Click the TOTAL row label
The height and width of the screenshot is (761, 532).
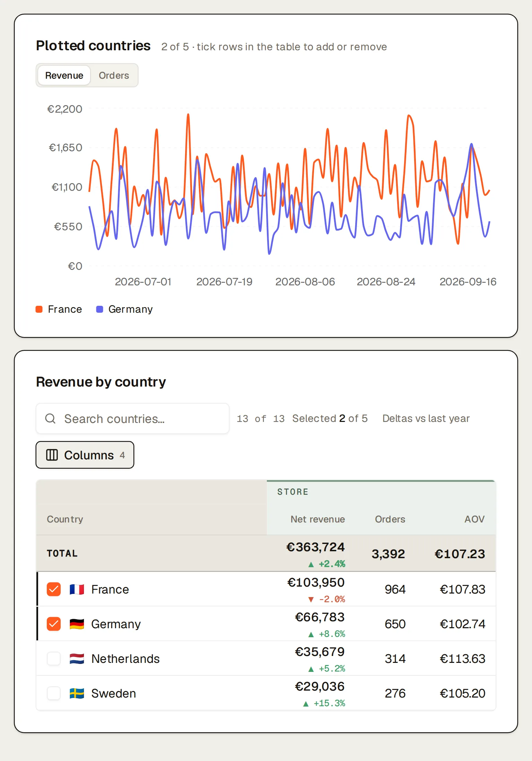tap(62, 553)
